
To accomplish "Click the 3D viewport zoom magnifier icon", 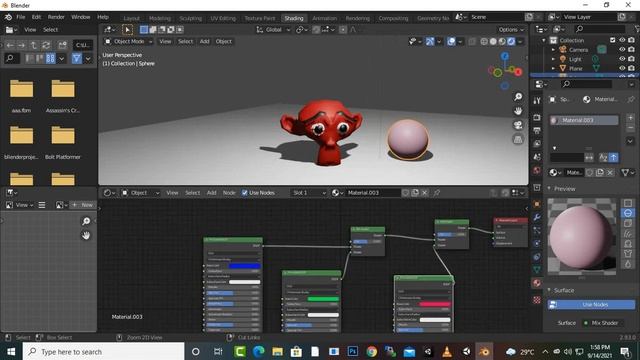I will pos(518,97).
